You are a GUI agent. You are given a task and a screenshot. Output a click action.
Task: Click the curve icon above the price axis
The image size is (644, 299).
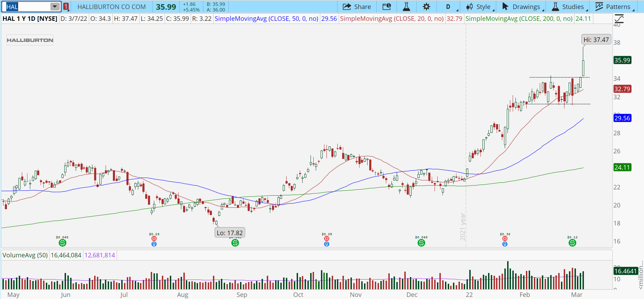point(619,18)
